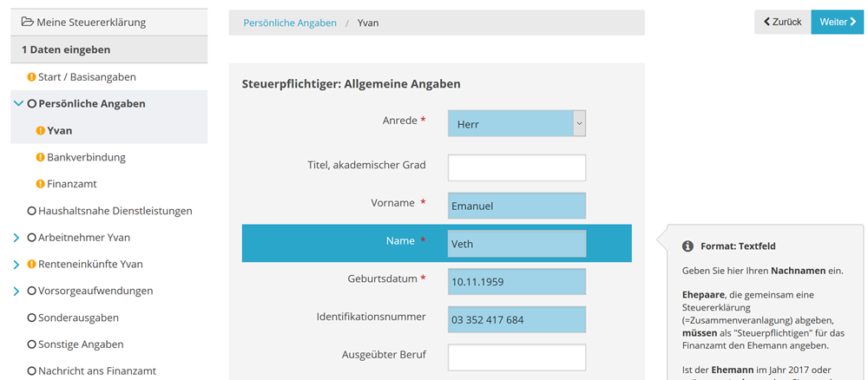Image resolution: width=868 pixels, height=380 pixels.
Task: Select Nachricht ans Finanzamt in the sidebar
Action: (96, 371)
